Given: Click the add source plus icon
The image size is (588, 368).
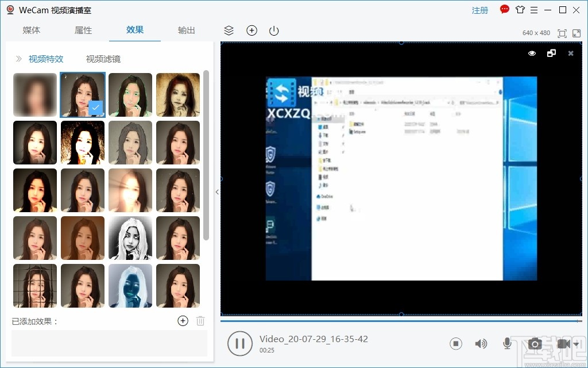Looking at the screenshot, I should (x=252, y=30).
